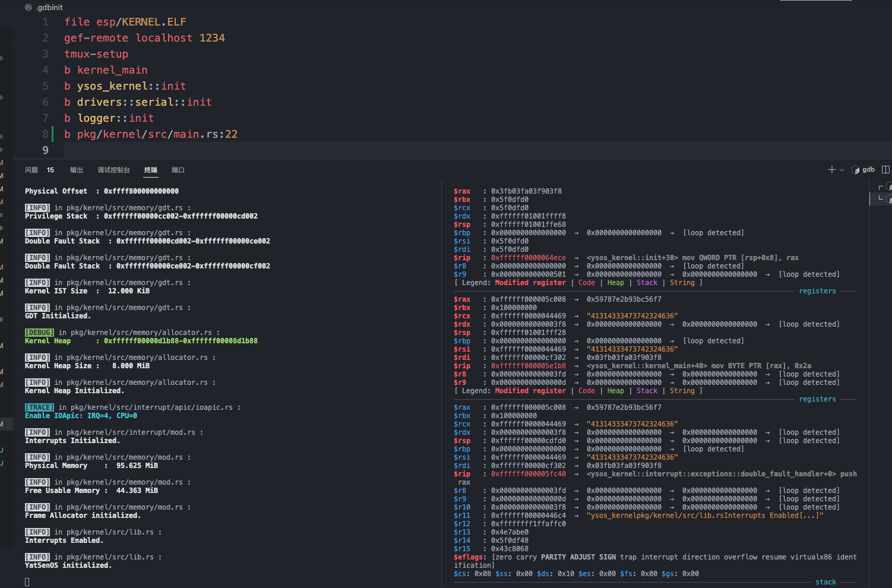This screenshot has height=588, width=892.
Task: Click 'Free Usable Memory : 44.363 MiB' text
Action: pyautogui.click(x=91, y=491)
